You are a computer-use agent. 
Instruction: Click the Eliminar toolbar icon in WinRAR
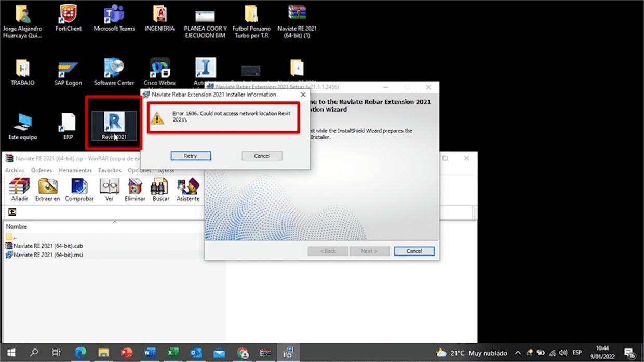(135, 190)
